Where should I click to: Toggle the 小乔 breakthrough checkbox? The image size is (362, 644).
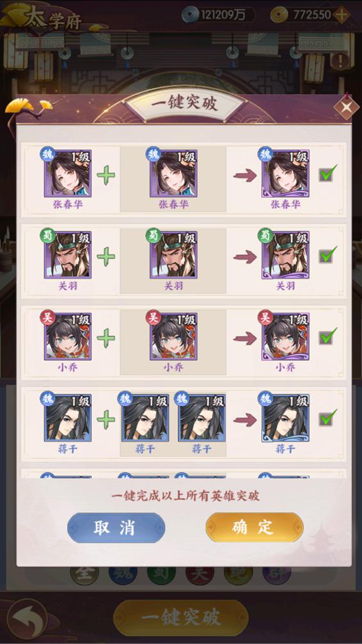(x=327, y=337)
